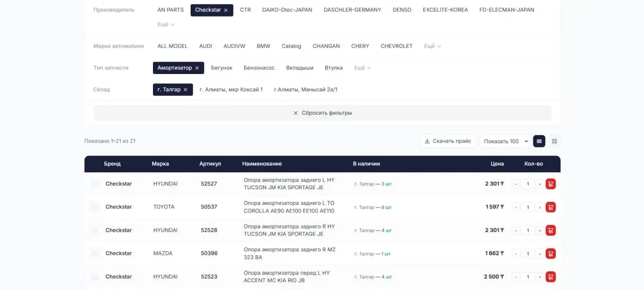The height and width of the screenshot is (290, 644).
Task: Select the Втулка part type
Action: [334, 68]
